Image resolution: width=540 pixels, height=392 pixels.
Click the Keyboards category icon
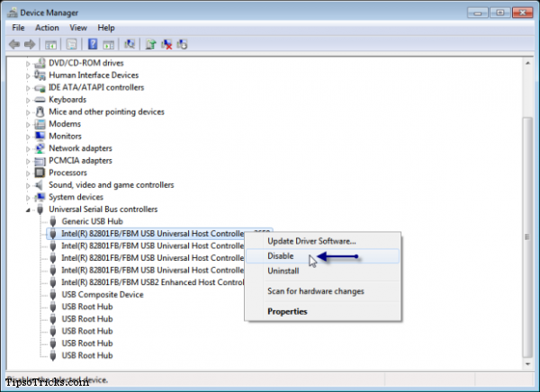pos(40,100)
